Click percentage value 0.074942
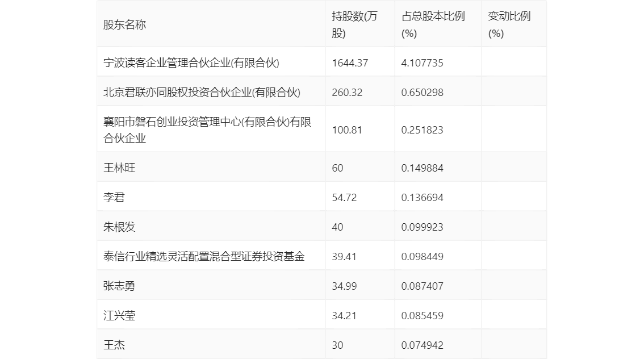Screen dimensions: 644x359 tap(422, 345)
